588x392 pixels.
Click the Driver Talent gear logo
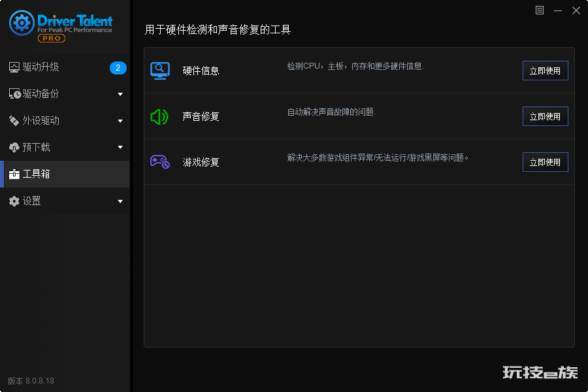(x=22, y=23)
